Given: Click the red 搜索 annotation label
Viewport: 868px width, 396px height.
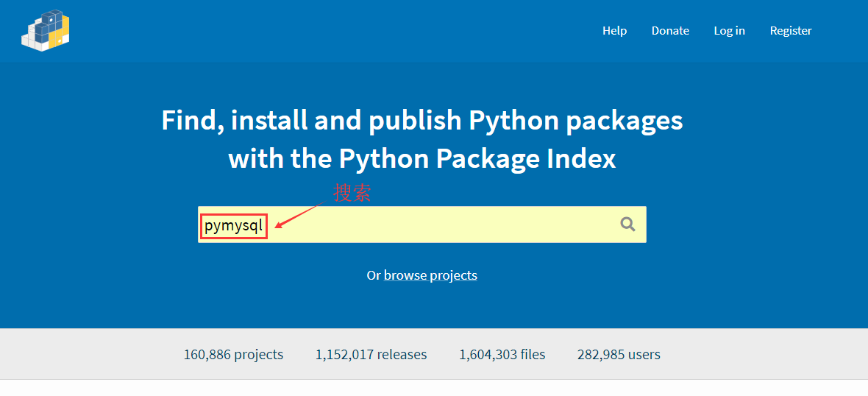Looking at the screenshot, I should click(352, 193).
